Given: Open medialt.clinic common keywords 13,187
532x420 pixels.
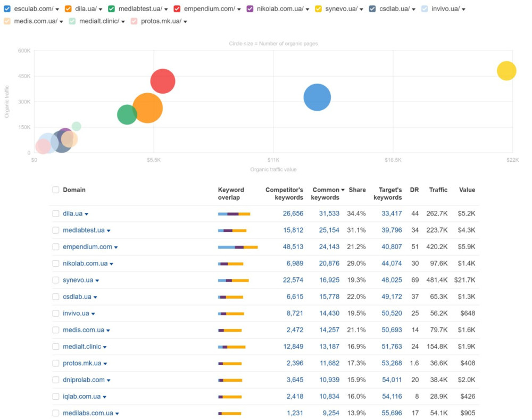Looking at the screenshot, I should click(x=329, y=347).
